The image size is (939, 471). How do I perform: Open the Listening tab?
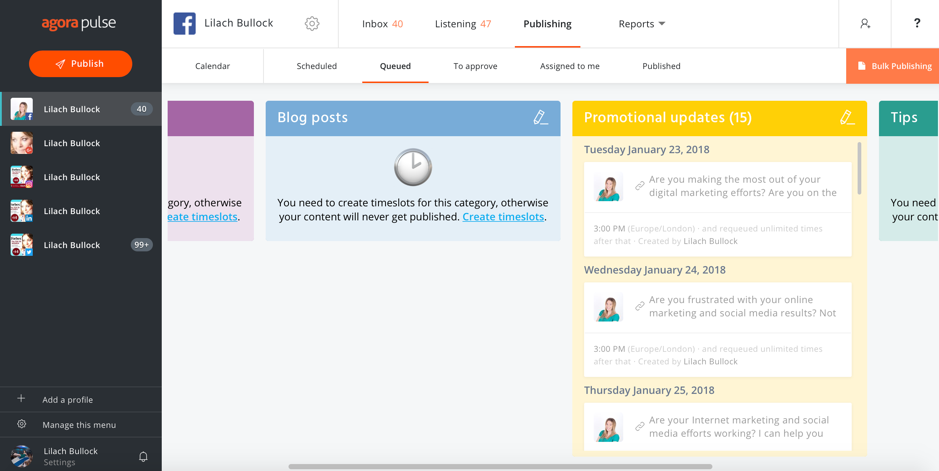[x=463, y=24]
